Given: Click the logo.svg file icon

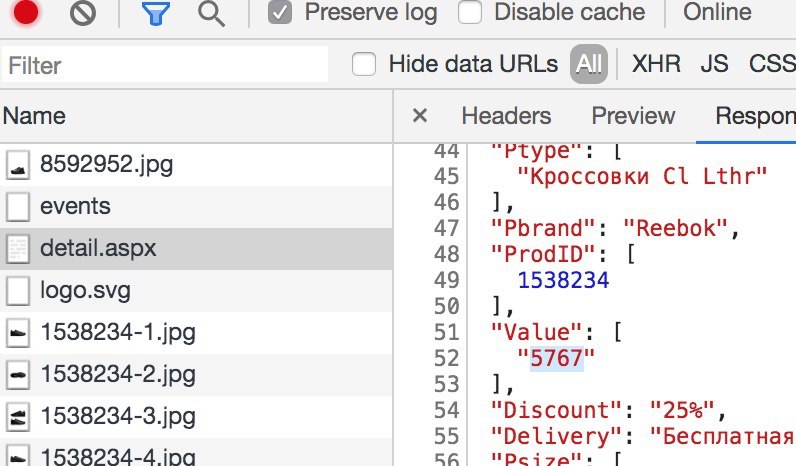Looking at the screenshot, I should tap(18, 291).
